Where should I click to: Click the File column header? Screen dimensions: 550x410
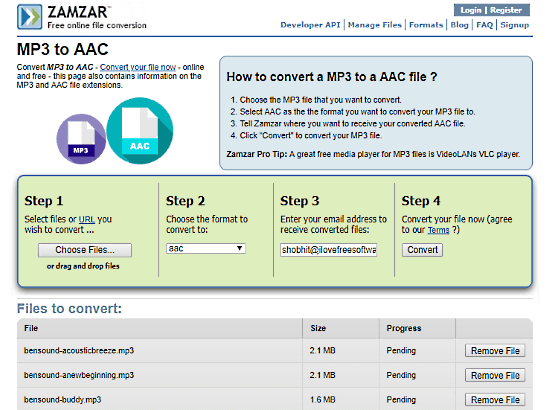31,328
